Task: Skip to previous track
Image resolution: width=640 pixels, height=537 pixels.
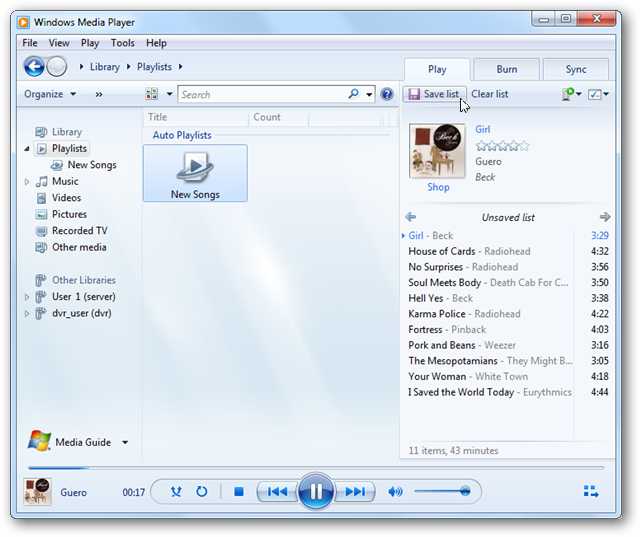Action: [278, 492]
